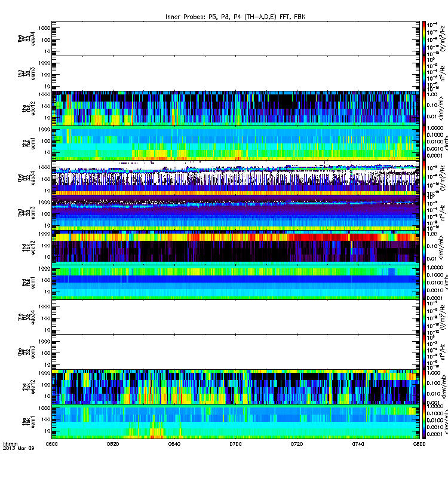This screenshot has height=478, width=448.
Task: Click the 0800 time axis label
Action: tap(419, 444)
